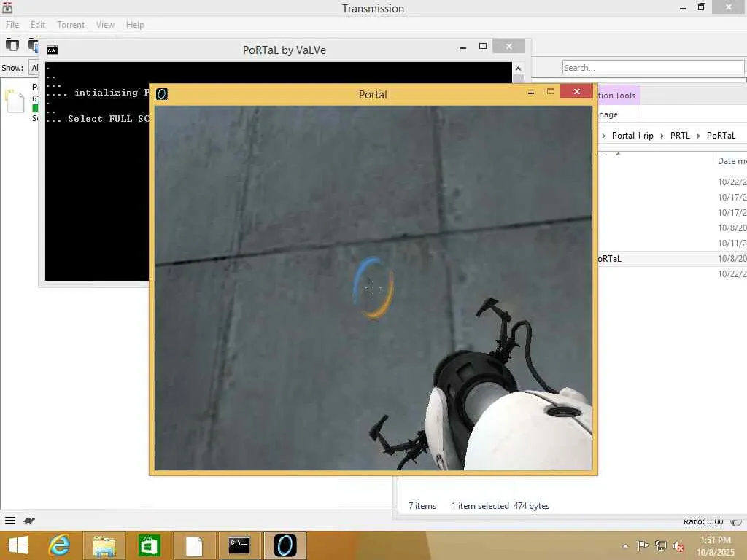The width and height of the screenshot is (747, 560).
Task: Click 'PoRTaL' in the Explorer breadcrumb
Action: [721, 136]
